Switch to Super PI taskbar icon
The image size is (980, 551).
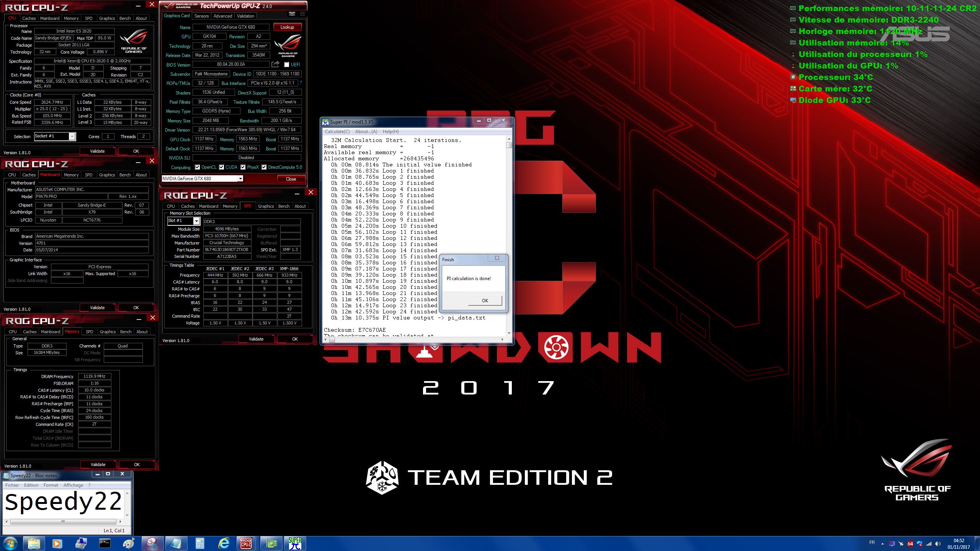tap(295, 543)
